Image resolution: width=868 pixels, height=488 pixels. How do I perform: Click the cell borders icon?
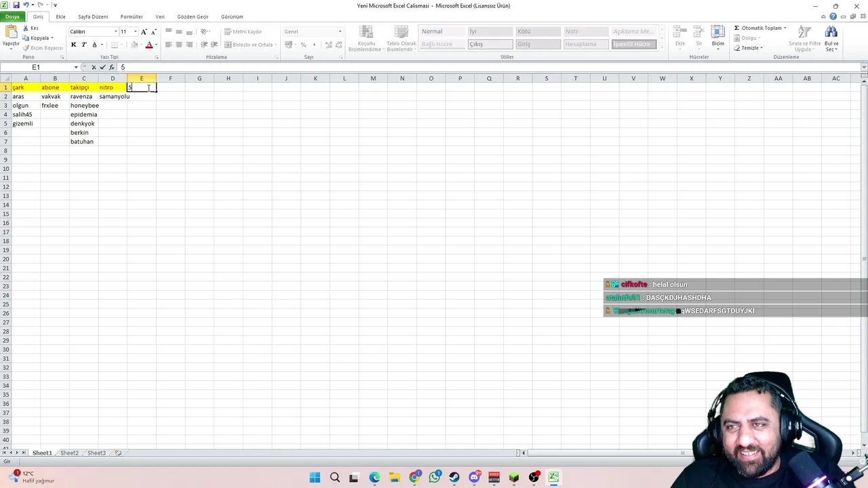(113, 45)
